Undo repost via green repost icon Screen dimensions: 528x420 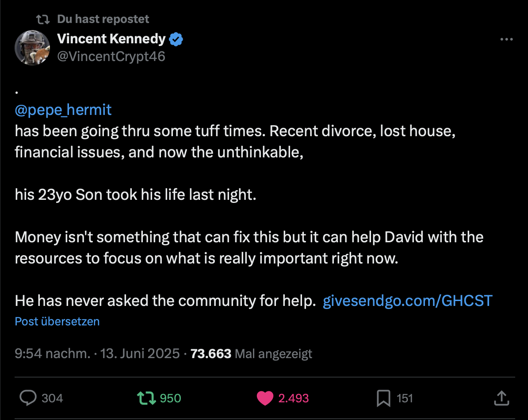coord(146,398)
